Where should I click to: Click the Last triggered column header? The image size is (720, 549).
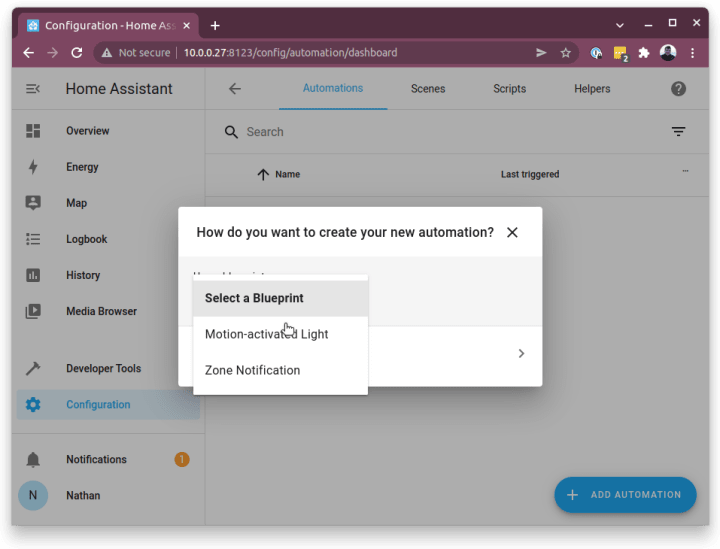[x=530, y=174]
